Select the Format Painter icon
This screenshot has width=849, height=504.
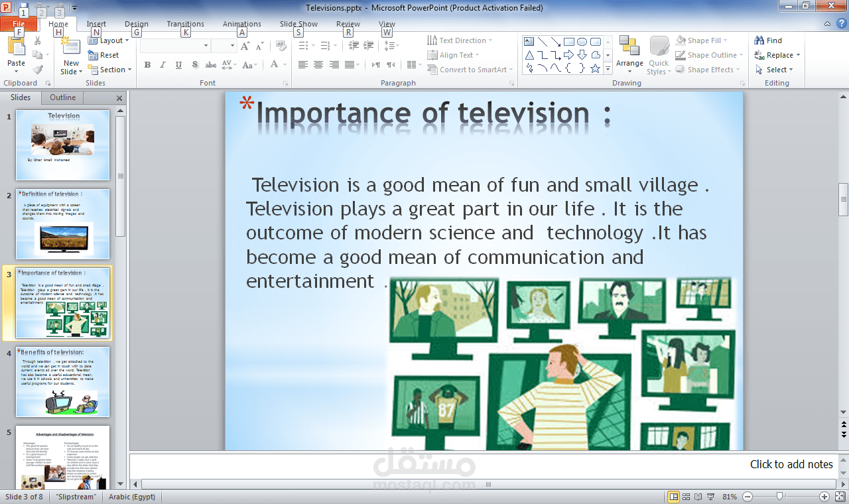click(39, 69)
